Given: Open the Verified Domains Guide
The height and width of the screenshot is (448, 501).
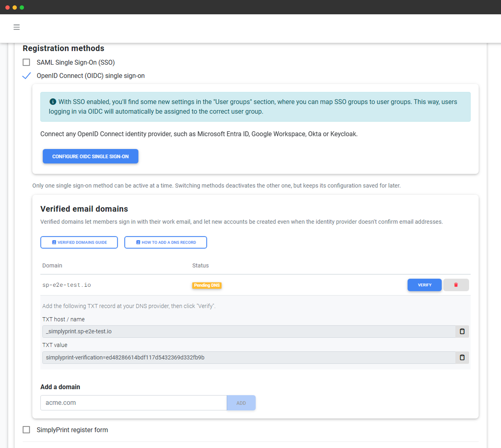Looking at the screenshot, I should tap(79, 242).
